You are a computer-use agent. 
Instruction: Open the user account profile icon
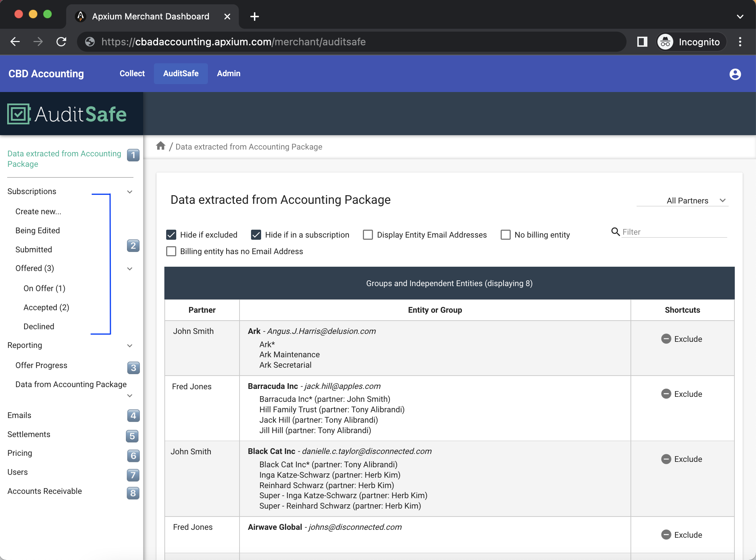tap(735, 74)
